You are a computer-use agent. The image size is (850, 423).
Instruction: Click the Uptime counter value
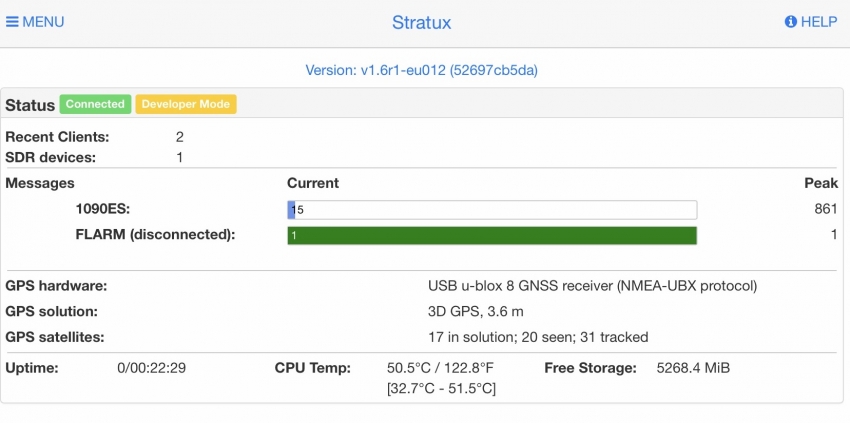point(151,368)
